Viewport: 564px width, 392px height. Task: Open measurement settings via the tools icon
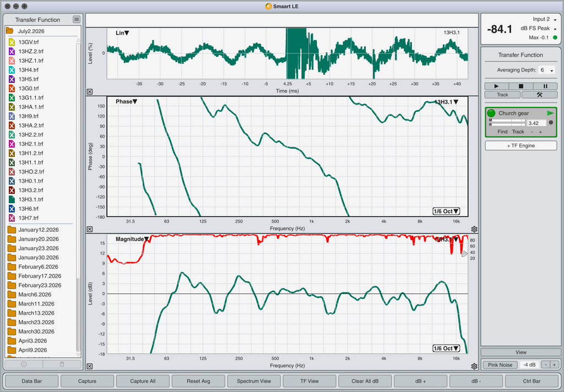coord(539,95)
